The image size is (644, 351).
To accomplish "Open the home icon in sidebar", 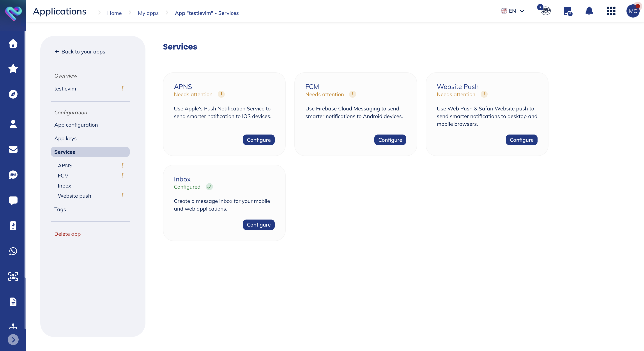I will [13, 43].
